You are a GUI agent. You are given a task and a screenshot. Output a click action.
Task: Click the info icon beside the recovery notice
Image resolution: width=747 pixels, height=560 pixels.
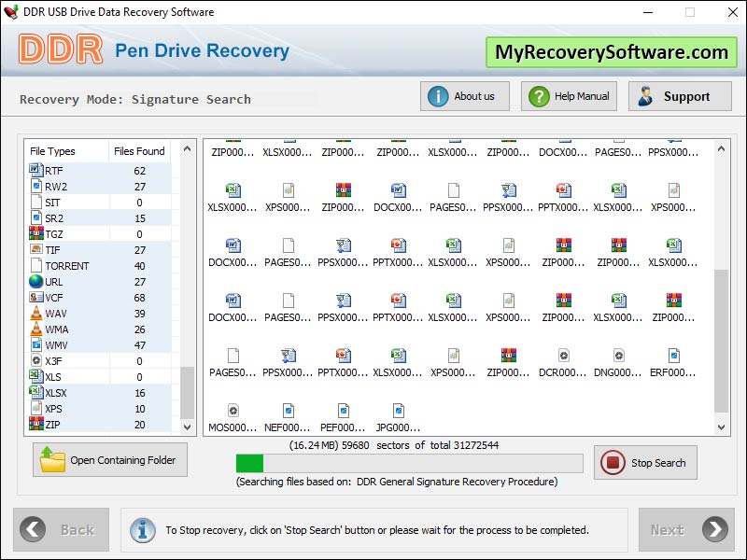(142, 529)
